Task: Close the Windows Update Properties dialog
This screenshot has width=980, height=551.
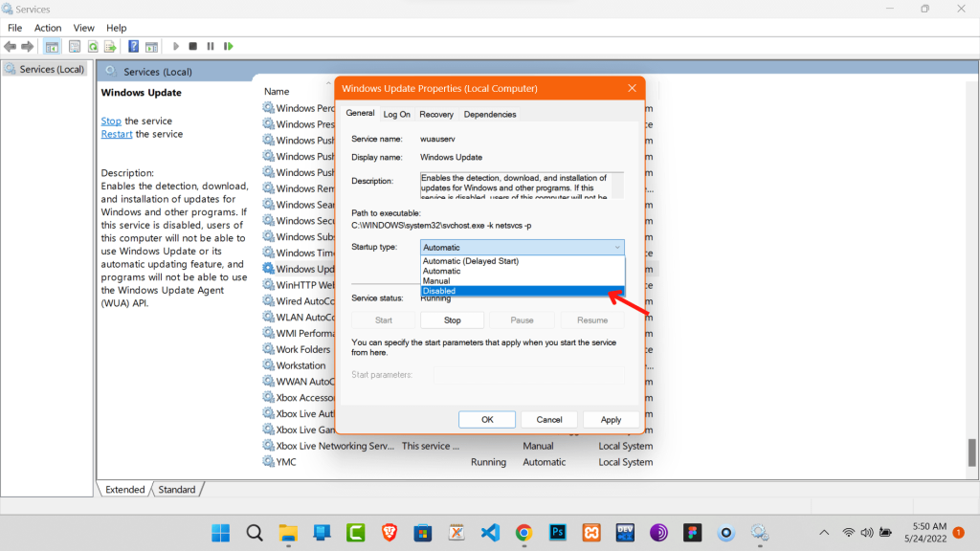Action: (x=632, y=88)
